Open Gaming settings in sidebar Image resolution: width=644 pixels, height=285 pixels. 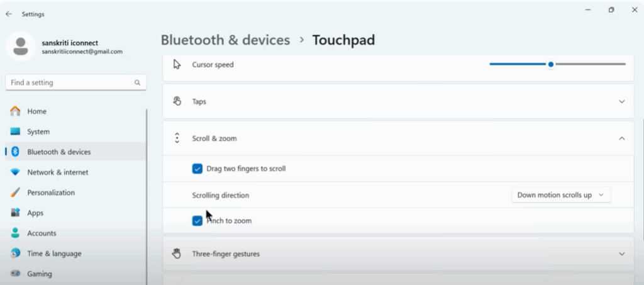(39, 274)
